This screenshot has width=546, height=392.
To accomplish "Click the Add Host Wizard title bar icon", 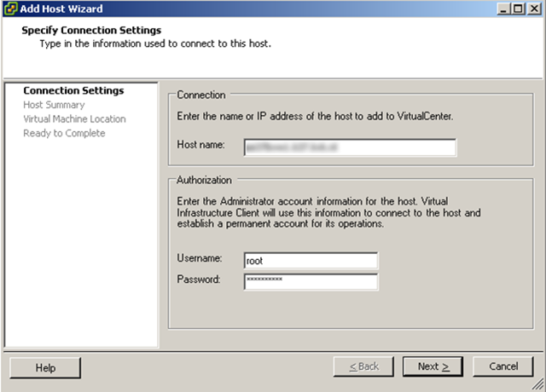I will [9, 9].
